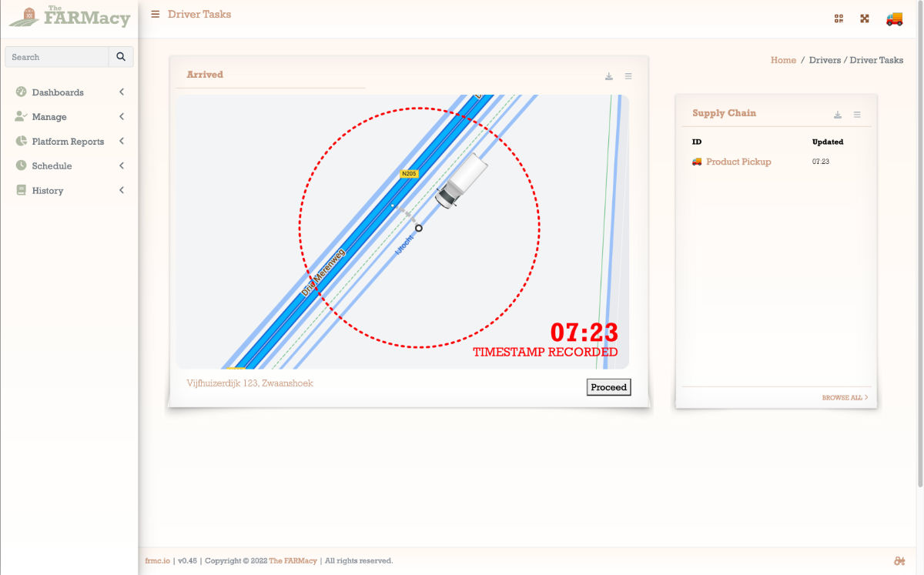Click the Drie Merenweg road label
924x575 pixels.
(324, 272)
